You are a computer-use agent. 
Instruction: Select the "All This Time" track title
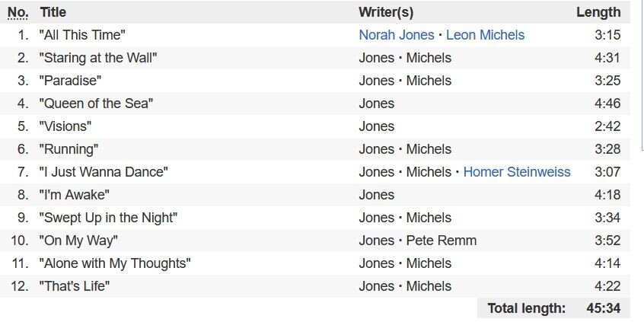(x=81, y=35)
